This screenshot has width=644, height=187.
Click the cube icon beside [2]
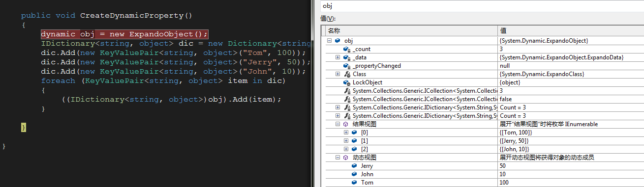pyautogui.click(x=354, y=149)
